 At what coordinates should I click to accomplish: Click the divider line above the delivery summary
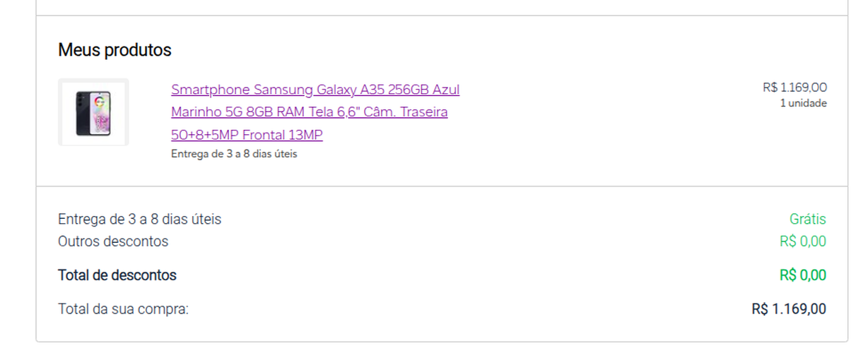pos(442,186)
